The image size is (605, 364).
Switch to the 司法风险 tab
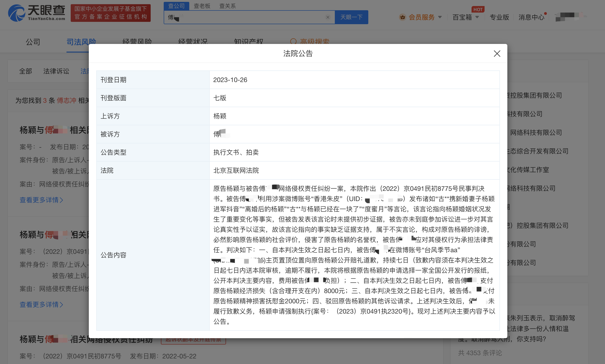pos(81,42)
